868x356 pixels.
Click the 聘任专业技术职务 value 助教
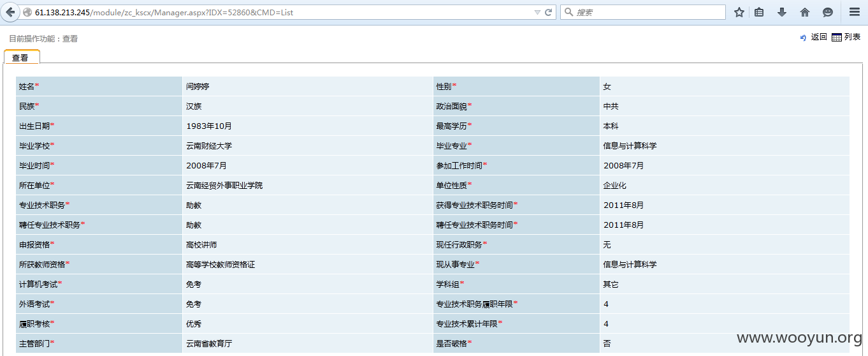coord(194,225)
